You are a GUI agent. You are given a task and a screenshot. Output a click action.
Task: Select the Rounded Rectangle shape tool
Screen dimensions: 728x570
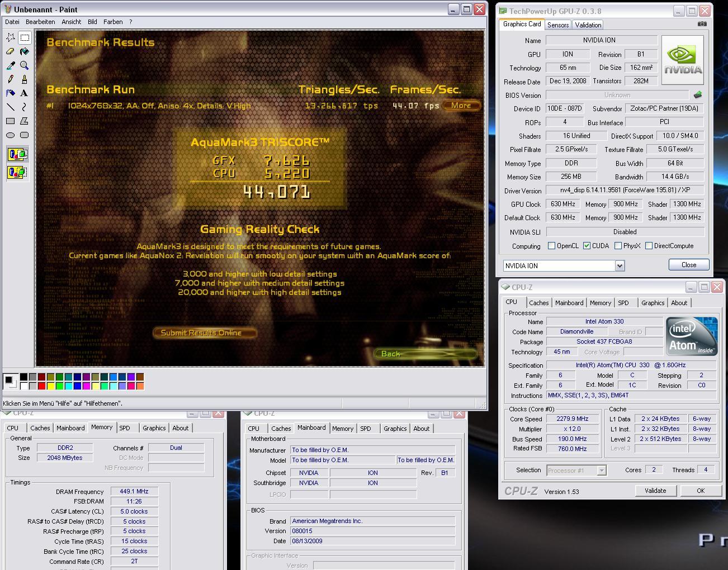click(25, 135)
